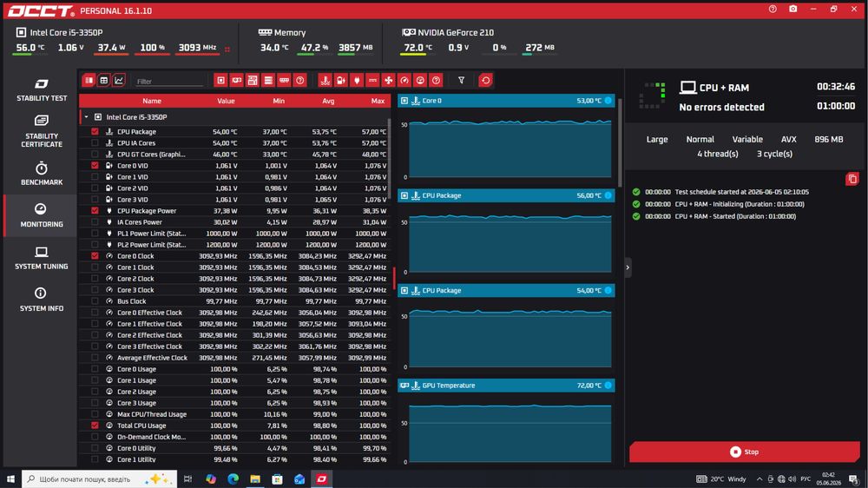The height and width of the screenshot is (488, 868).
Task: Check the CPU IA Cores checkbox
Action: 95,143
